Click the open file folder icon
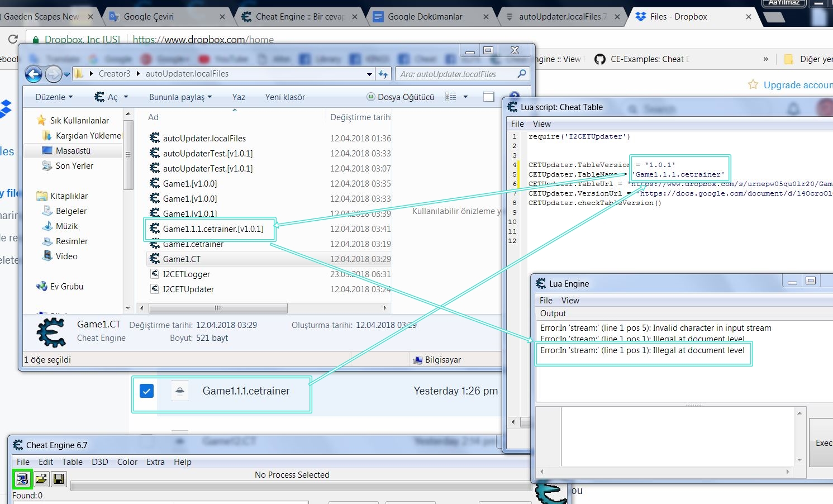 pos(41,479)
